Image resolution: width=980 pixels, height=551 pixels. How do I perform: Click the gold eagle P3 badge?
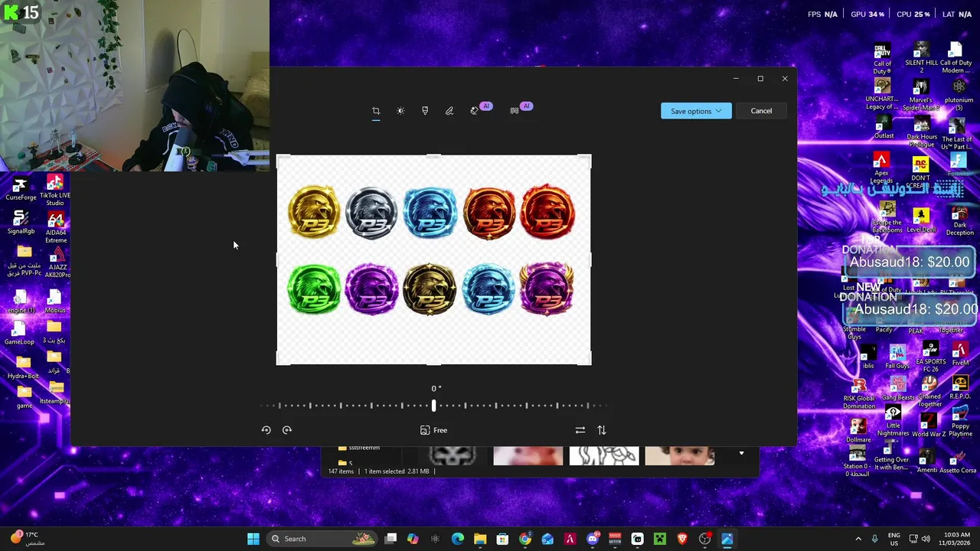[x=314, y=211]
